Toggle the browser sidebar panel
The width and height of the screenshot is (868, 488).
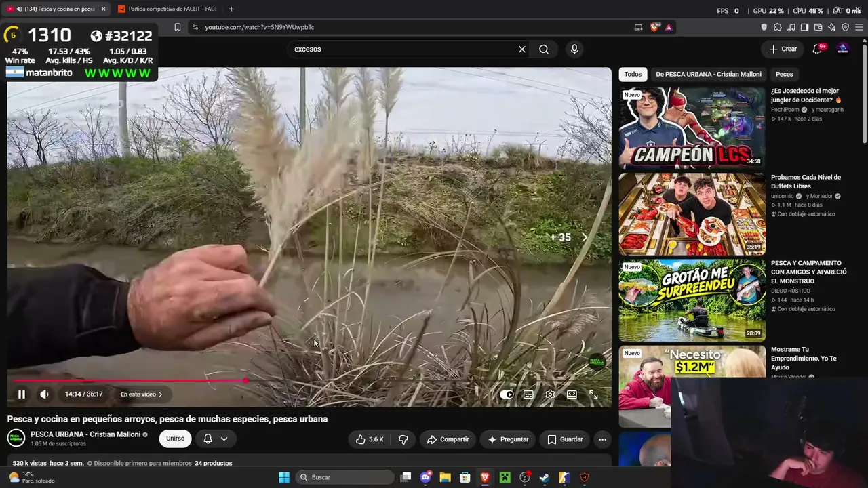coord(804,27)
